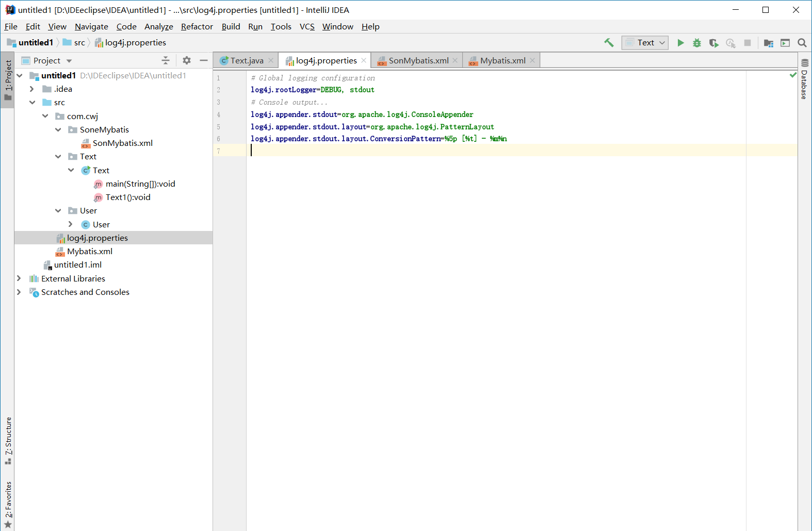812x531 pixels.
Task: Open Project panel settings gear
Action: (x=187, y=60)
